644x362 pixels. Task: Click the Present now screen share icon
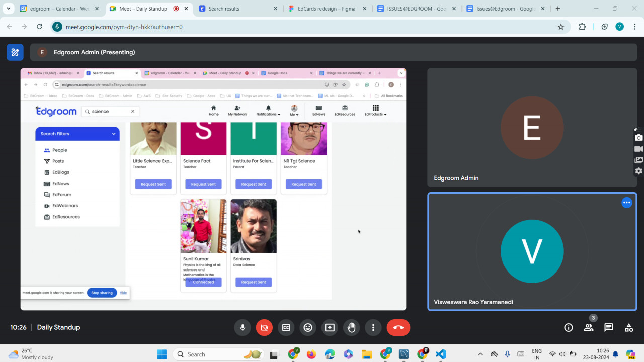click(330, 328)
